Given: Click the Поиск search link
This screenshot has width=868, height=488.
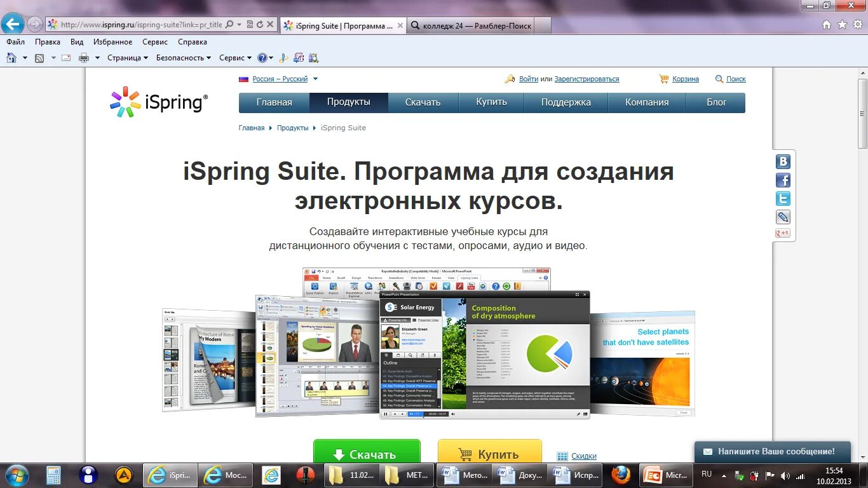Looking at the screenshot, I should pyautogui.click(x=736, y=79).
